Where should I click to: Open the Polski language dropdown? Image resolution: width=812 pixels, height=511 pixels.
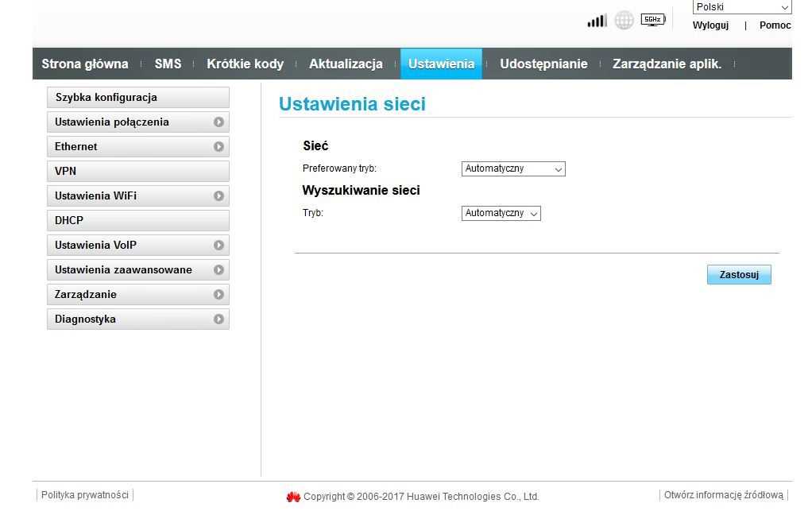coord(742,7)
